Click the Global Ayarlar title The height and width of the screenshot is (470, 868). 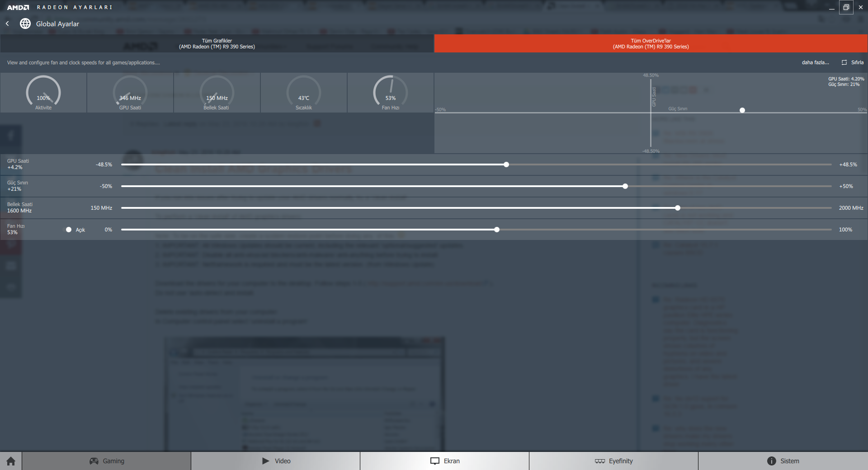point(57,24)
